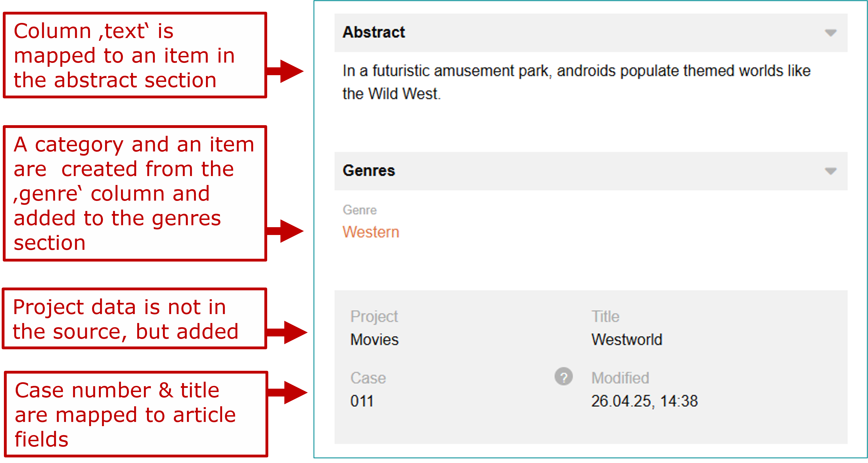868x463 pixels.
Task: Click the Abstract section heading
Action: 373,32
